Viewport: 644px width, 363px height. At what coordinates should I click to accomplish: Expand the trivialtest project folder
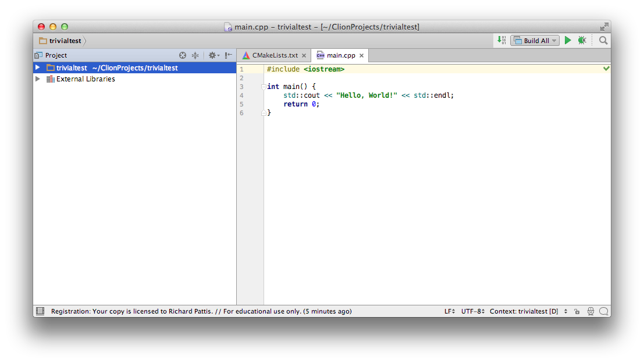37,67
